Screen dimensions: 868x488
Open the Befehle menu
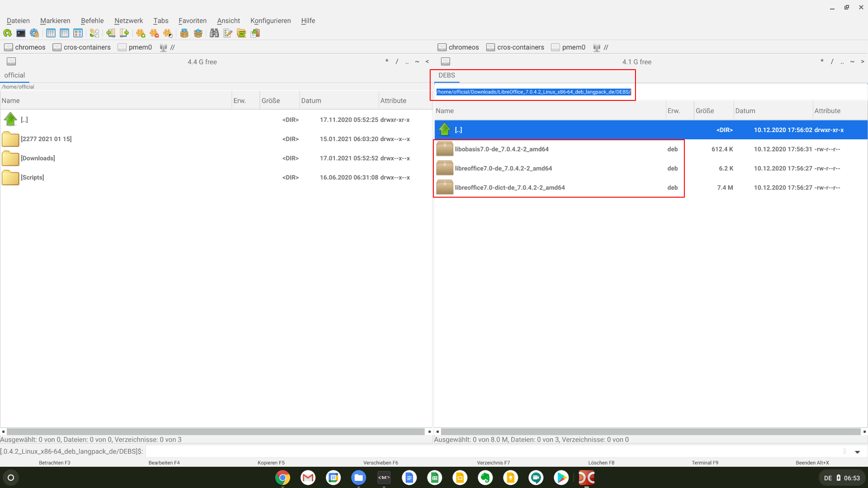(x=92, y=21)
